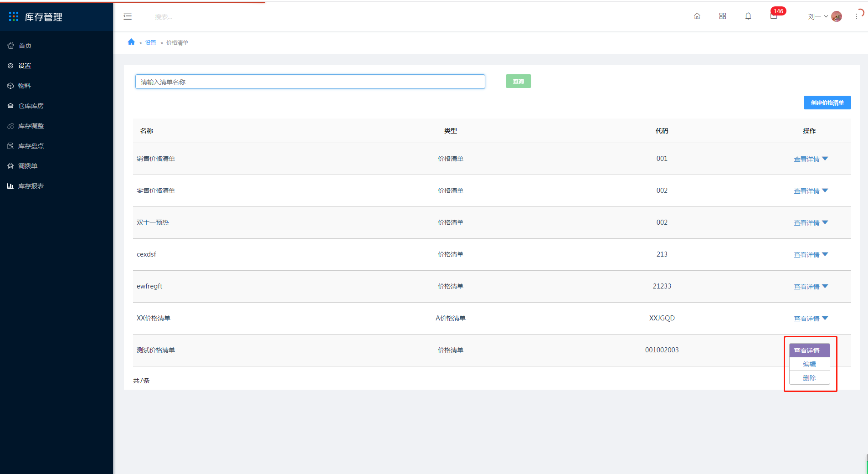Screen dimensions: 868x474
Task: Click 查看详情 link for 双十一预热
Action: (x=806, y=223)
